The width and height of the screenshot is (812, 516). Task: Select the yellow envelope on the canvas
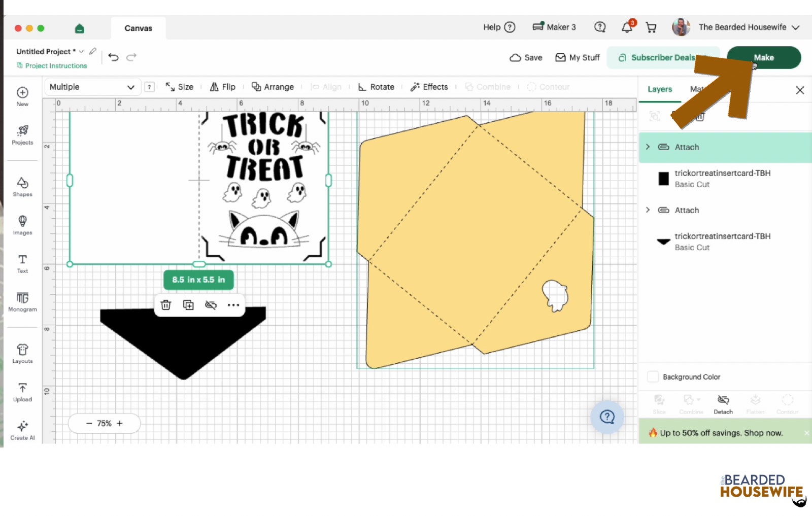(x=476, y=239)
